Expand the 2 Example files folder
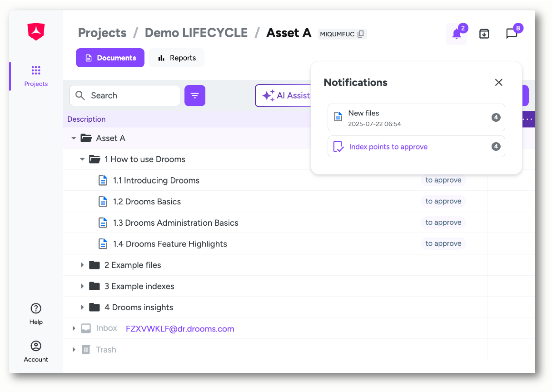The height and width of the screenshot is (392, 552). point(82,265)
